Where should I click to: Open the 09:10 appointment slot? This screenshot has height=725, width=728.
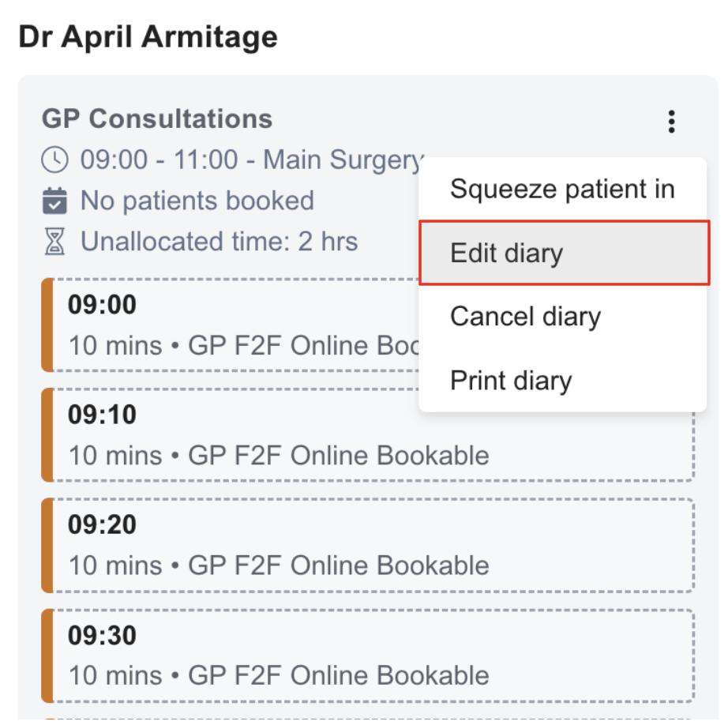(x=367, y=435)
